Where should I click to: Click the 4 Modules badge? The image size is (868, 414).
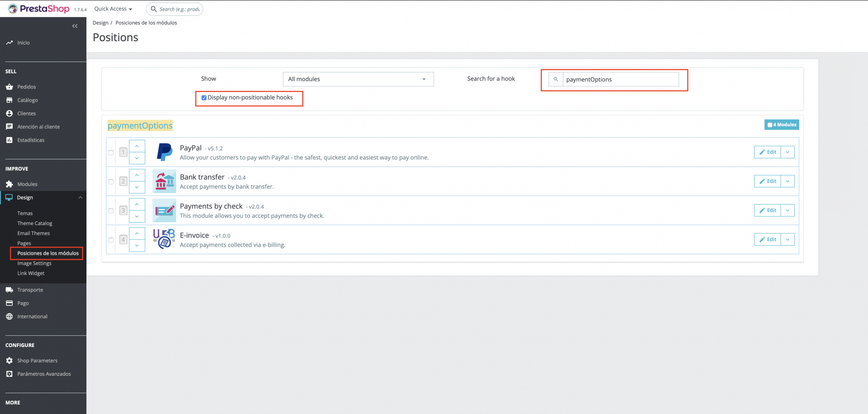click(x=782, y=125)
